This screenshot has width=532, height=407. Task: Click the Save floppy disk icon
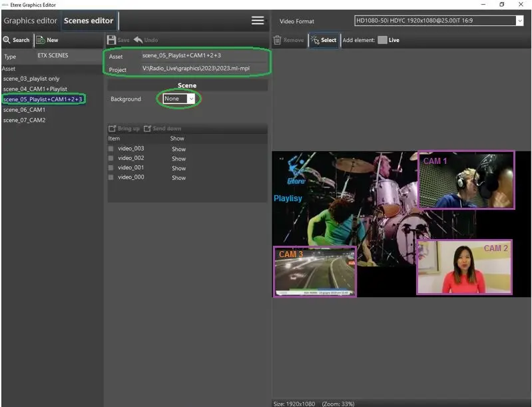coord(112,40)
